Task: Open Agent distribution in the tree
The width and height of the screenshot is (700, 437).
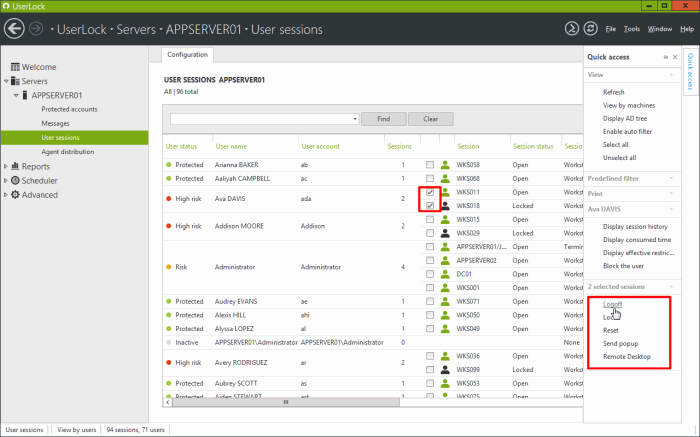Action: [68, 152]
